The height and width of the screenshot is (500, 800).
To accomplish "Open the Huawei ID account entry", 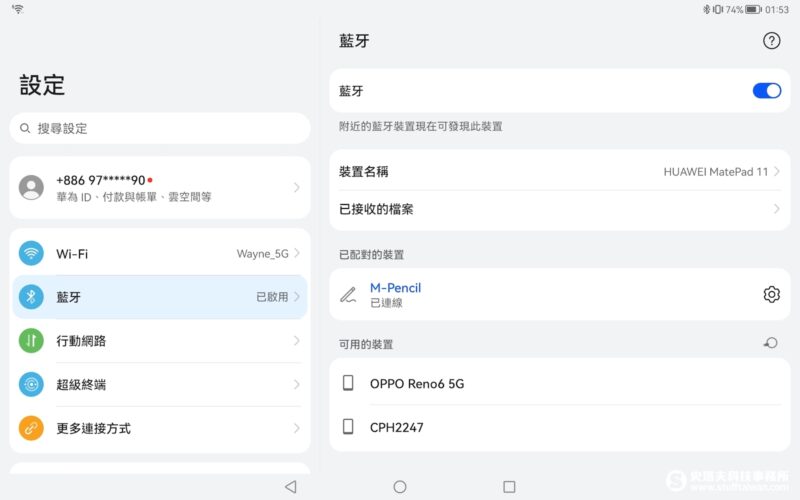I will [x=160, y=188].
